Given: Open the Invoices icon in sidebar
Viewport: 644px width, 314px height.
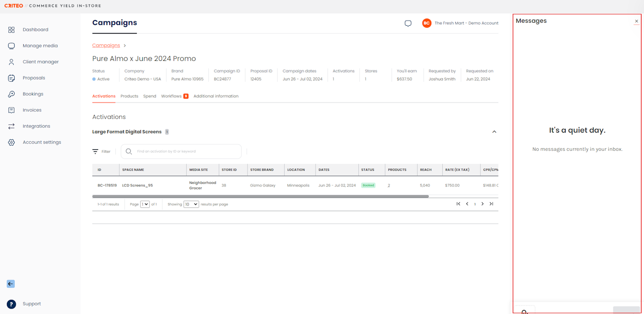Looking at the screenshot, I should [x=11, y=110].
